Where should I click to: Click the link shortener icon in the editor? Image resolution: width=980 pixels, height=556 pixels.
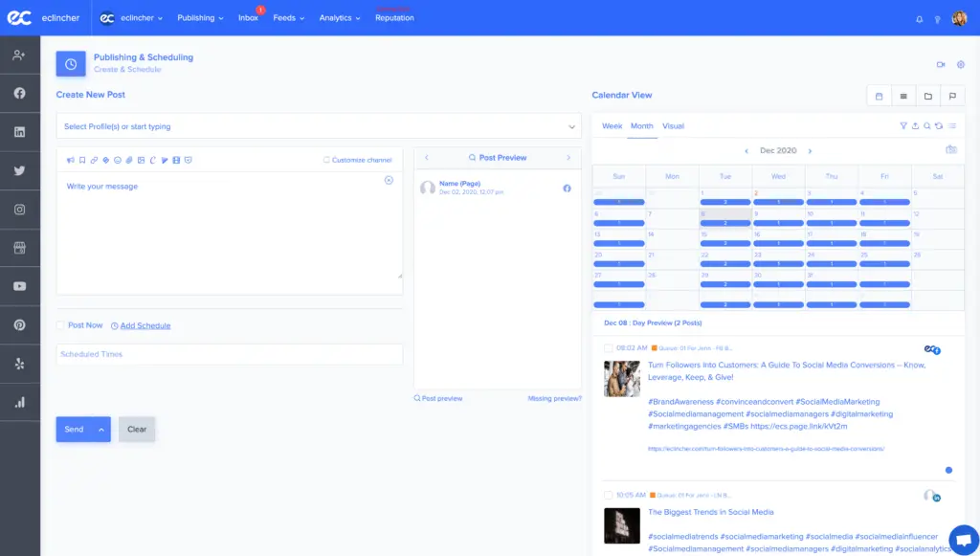tap(93, 160)
